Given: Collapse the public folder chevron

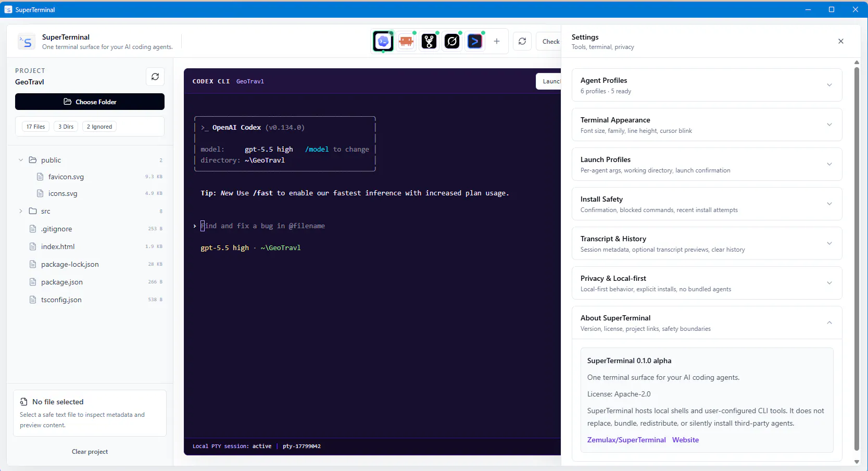Looking at the screenshot, I should point(21,160).
